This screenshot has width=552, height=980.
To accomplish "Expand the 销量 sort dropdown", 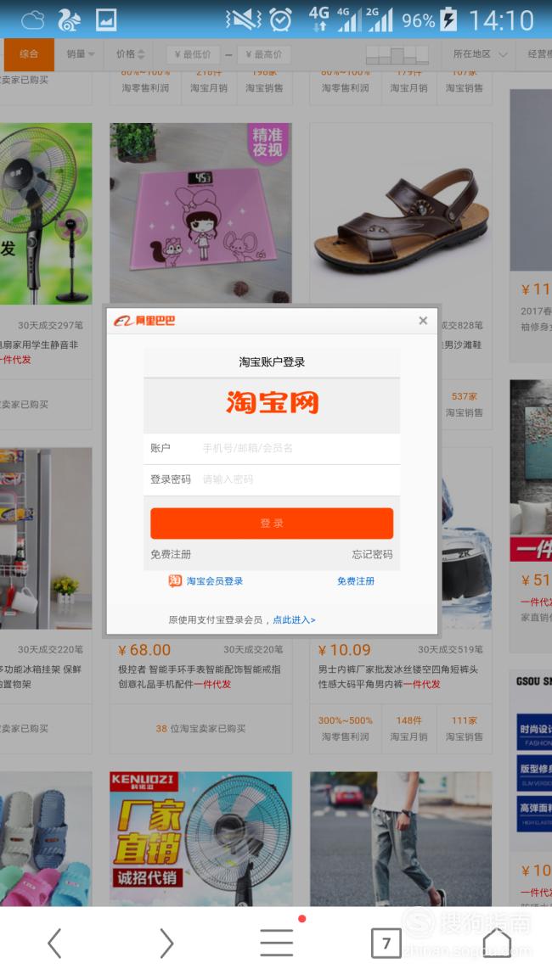I will tap(80, 54).
